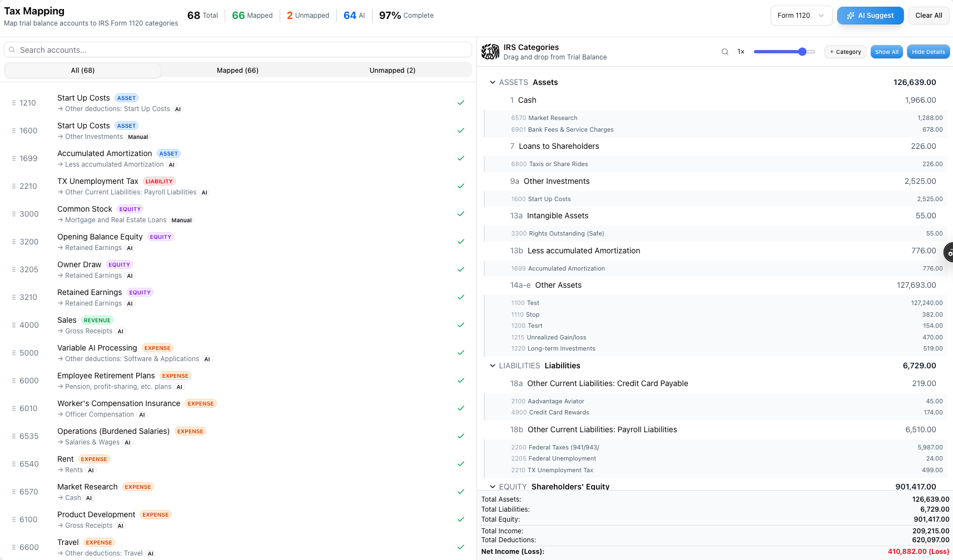Click the Clear All button

(x=928, y=15)
